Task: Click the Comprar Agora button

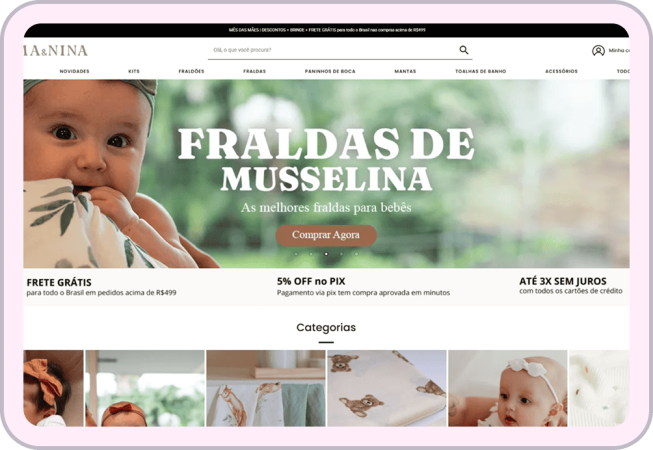Action: click(326, 235)
